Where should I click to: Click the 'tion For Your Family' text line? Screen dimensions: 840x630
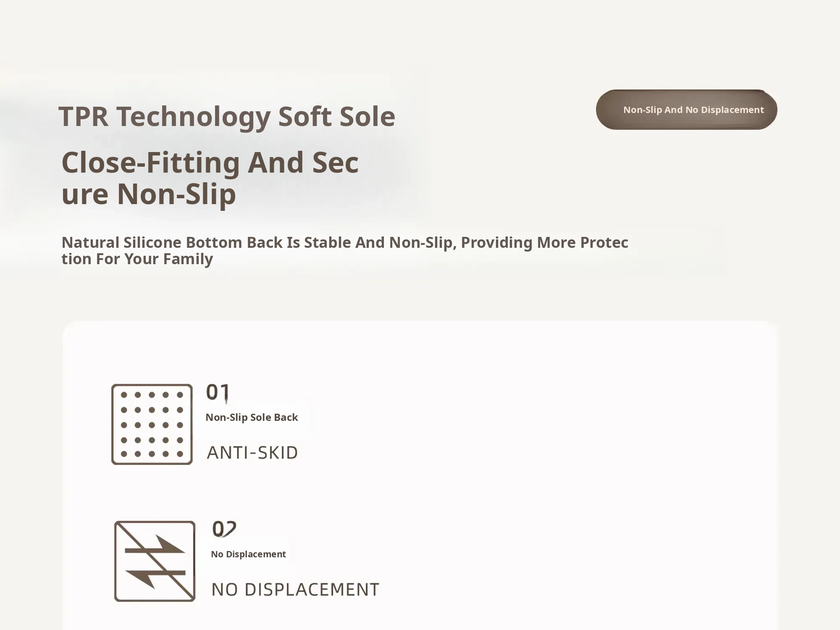(x=137, y=259)
